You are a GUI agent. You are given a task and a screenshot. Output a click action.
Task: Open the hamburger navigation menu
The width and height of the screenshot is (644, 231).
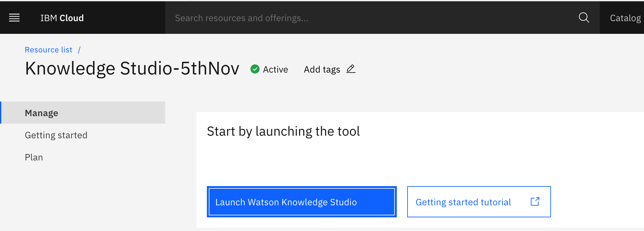14,18
